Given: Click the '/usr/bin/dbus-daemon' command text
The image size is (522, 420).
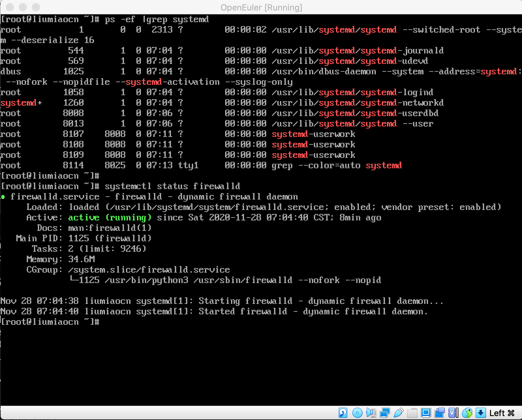Looking at the screenshot, I should coord(324,71).
